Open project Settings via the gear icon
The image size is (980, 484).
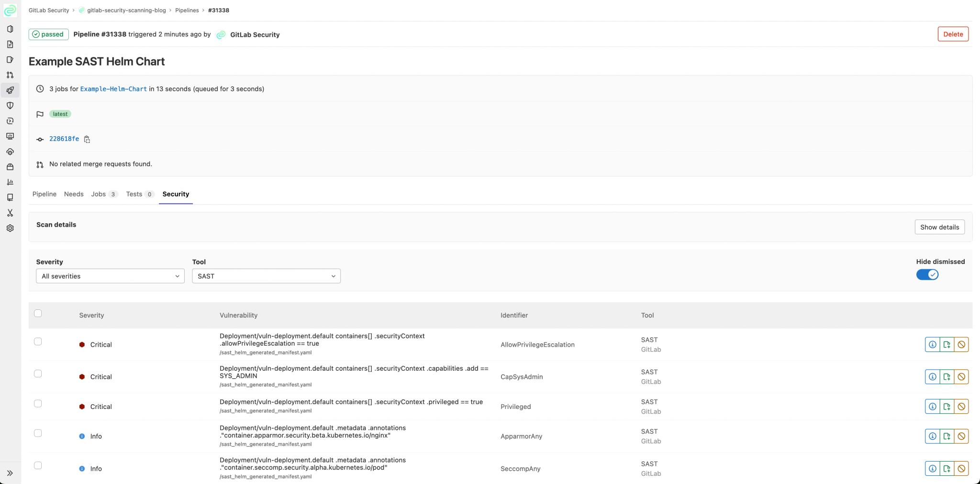point(10,228)
